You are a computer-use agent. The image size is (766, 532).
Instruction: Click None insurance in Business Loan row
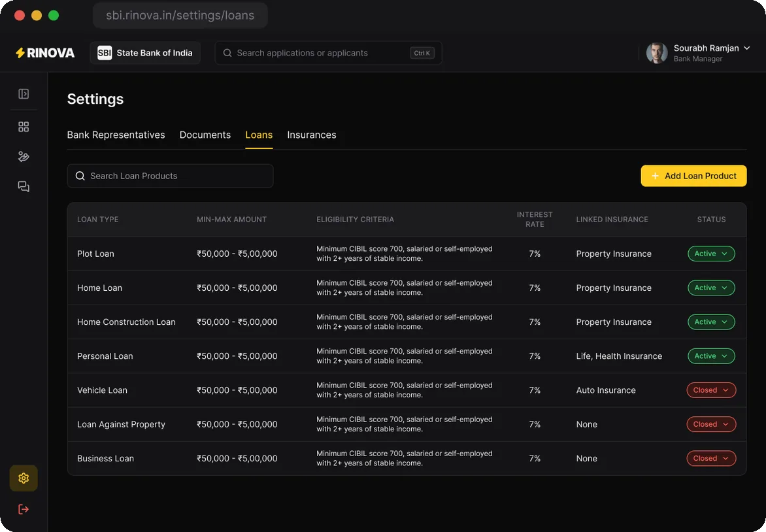coord(587,458)
